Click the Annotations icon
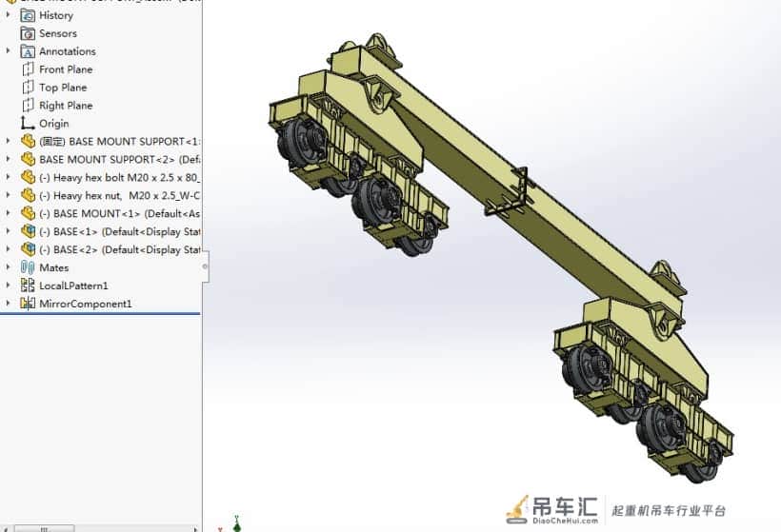The width and height of the screenshot is (781, 532). click(x=28, y=51)
